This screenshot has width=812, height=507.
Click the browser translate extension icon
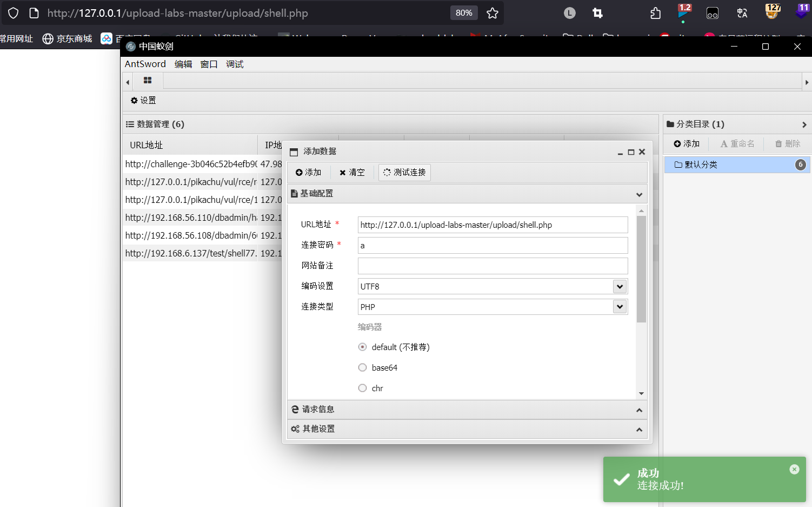click(x=742, y=13)
